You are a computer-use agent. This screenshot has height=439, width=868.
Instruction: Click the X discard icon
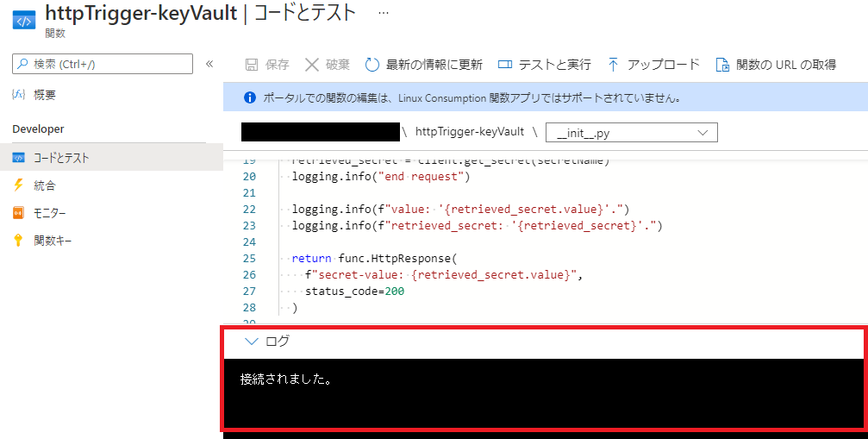312,65
